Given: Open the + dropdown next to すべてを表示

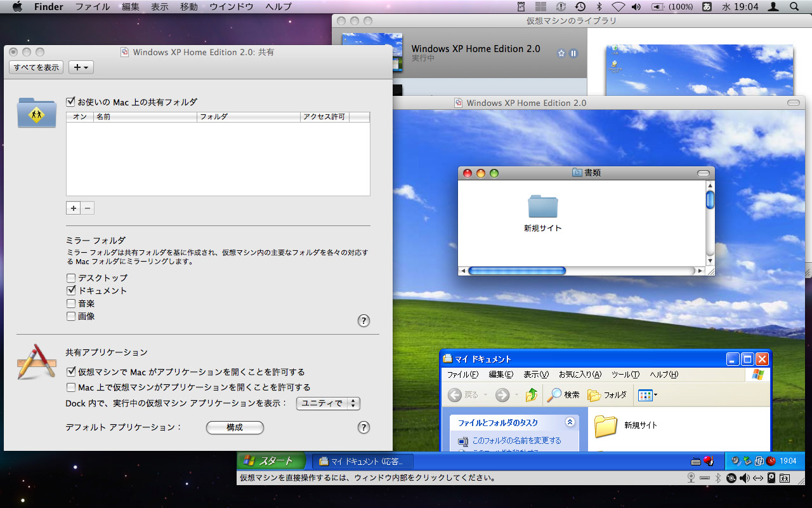Looking at the screenshot, I should [x=81, y=67].
